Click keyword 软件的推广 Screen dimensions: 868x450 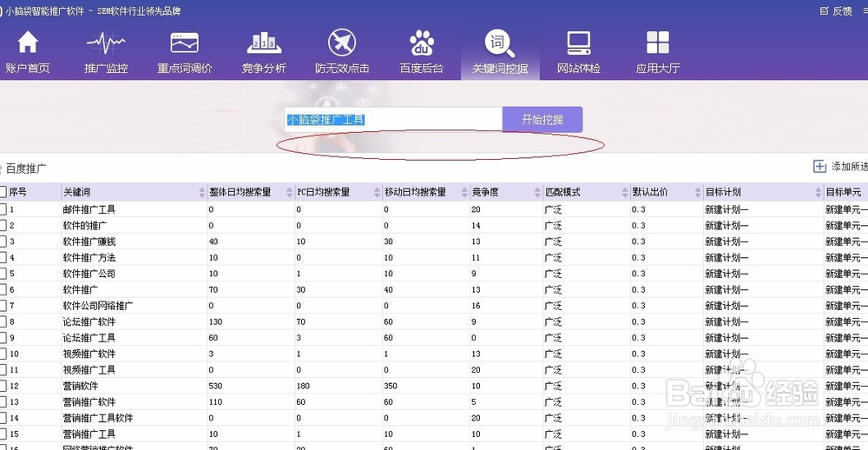pyautogui.click(x=85, y=226)
